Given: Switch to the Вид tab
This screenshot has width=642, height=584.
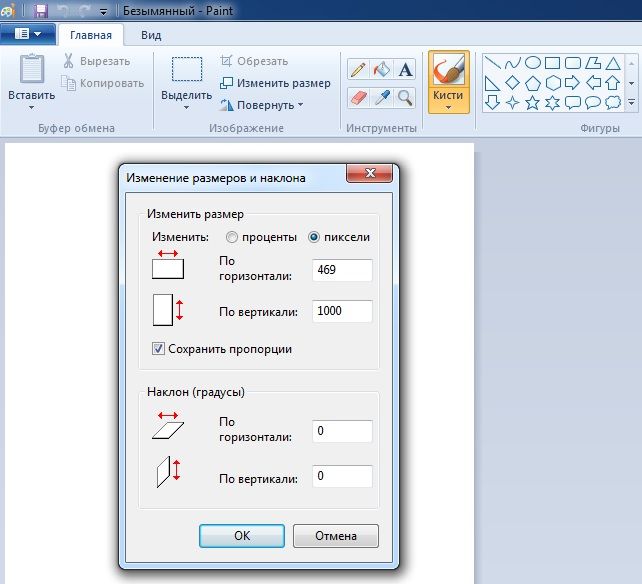Looking at the screenshot, I should 151,34.
